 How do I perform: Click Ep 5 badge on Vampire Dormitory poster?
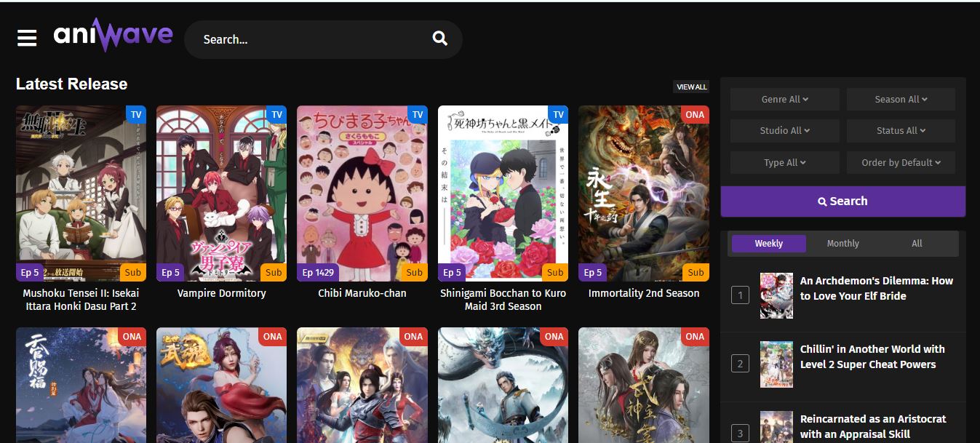tap(170, 273)
